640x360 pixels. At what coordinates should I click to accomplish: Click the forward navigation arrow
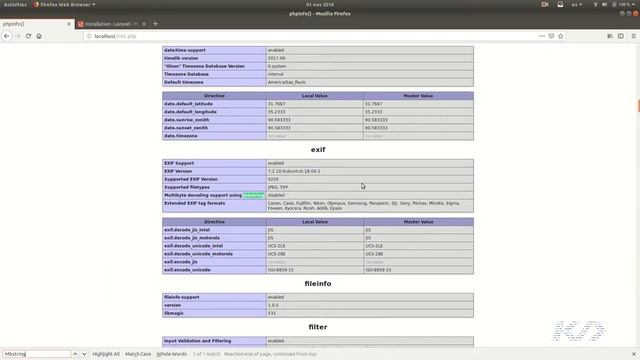coord(18,36)
